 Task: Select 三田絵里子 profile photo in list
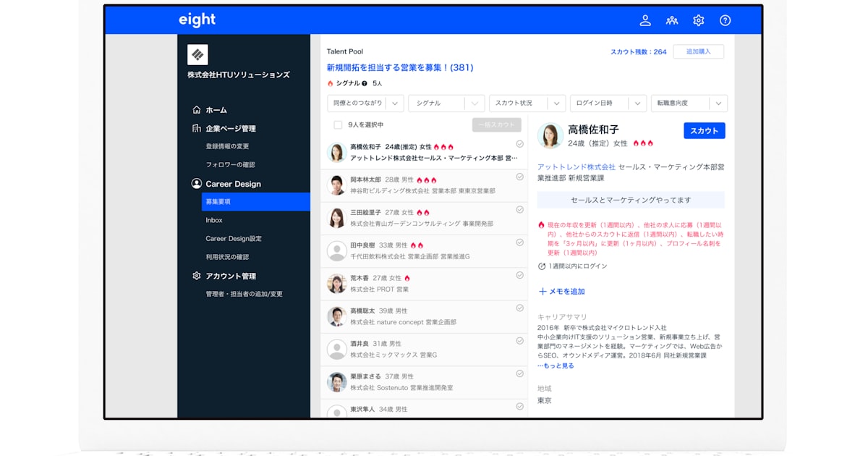tap(336, 218)
